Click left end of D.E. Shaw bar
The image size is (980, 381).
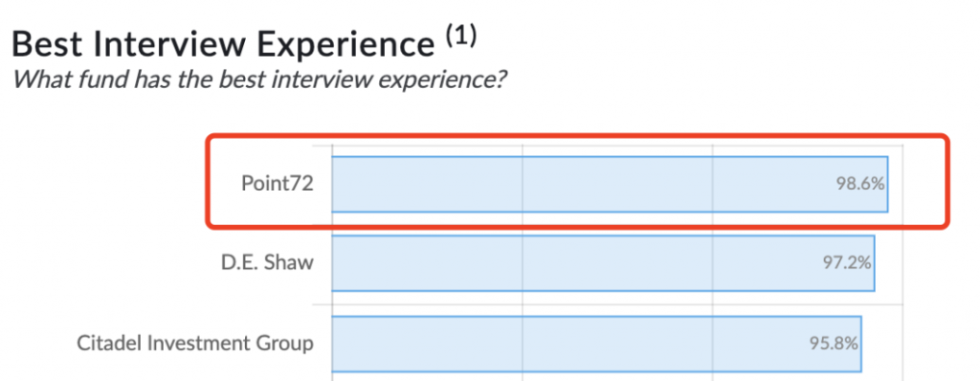(x=341, y=262)
